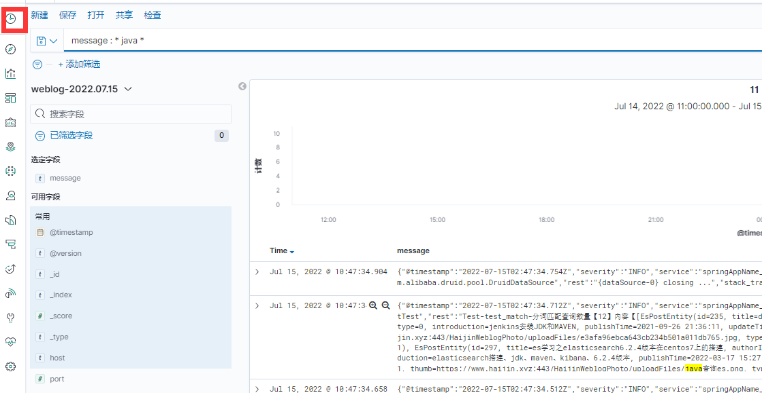Click the 添加筛选 link

79,64
